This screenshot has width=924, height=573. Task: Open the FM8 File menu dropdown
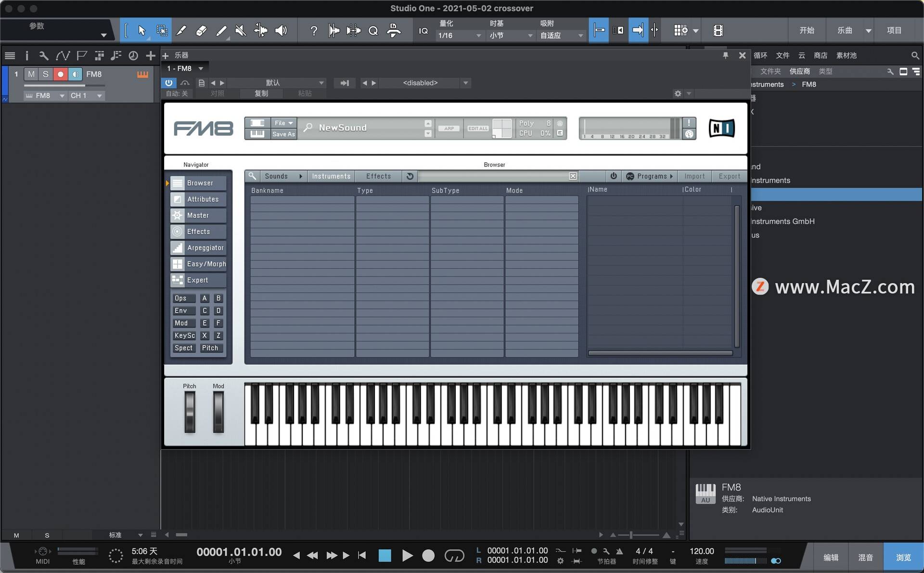pos(284,123)
